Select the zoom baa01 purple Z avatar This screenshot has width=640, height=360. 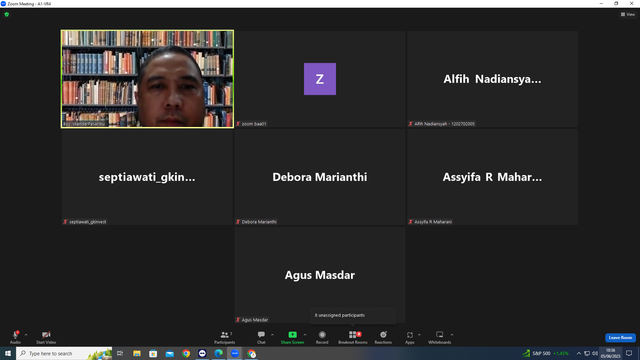point(320,79)
